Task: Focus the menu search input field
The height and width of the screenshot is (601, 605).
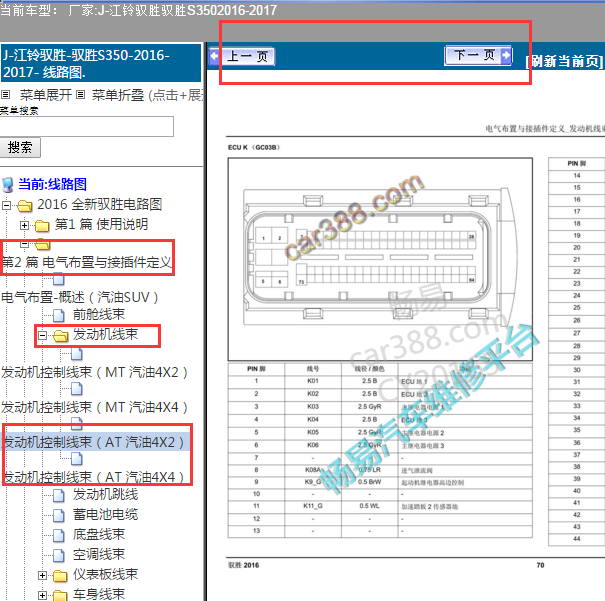Action: [x=86, y=127]
